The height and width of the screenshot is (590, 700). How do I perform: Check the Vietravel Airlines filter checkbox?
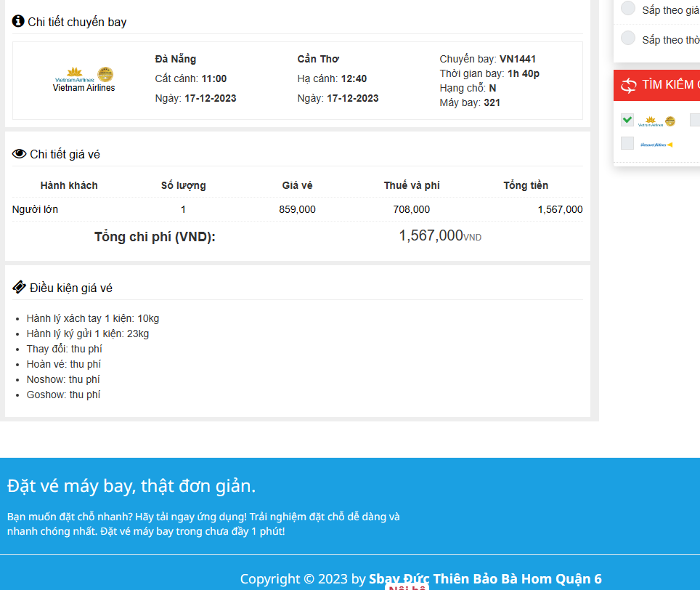[x=627, y=144]
